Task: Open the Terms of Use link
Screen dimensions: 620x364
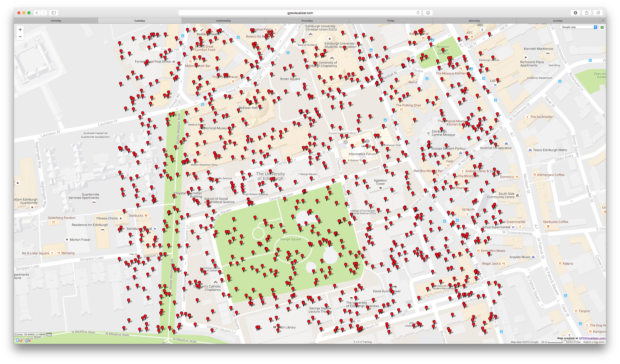Action: tap(573, 342)
